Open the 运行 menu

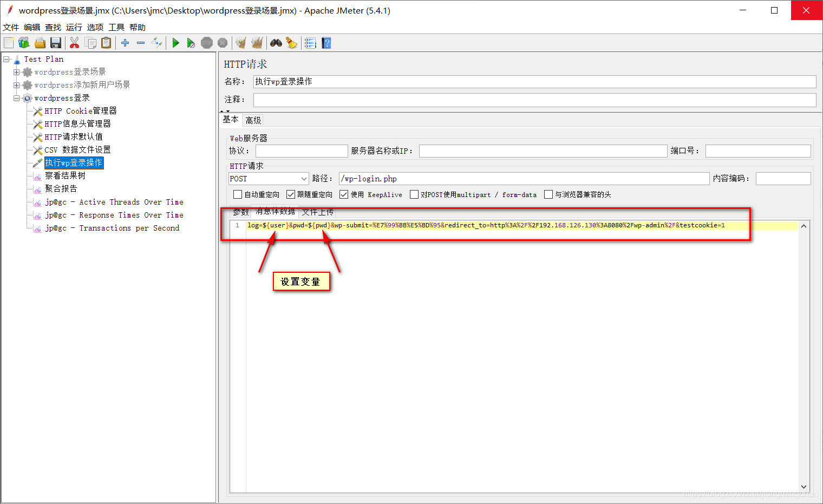[74, 27]
